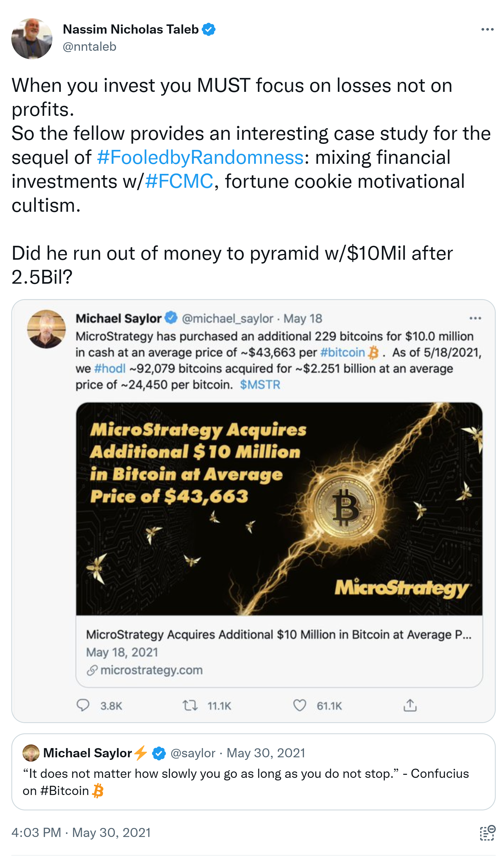Image resolution: width=503 pixels, height=868 pixels.
Task: Click Nassim Taleb's profile avatar
Action: [x=32, y=39]
